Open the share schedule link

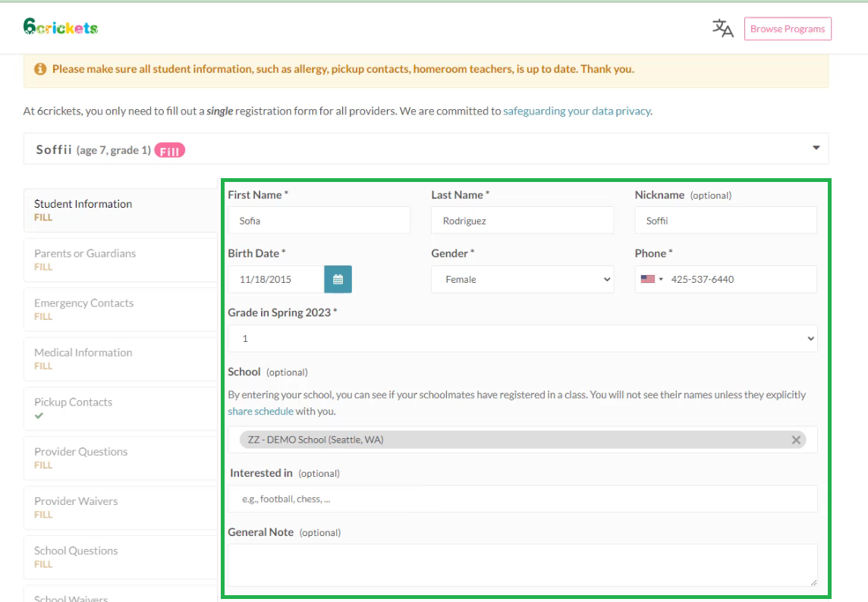(260, 411)
